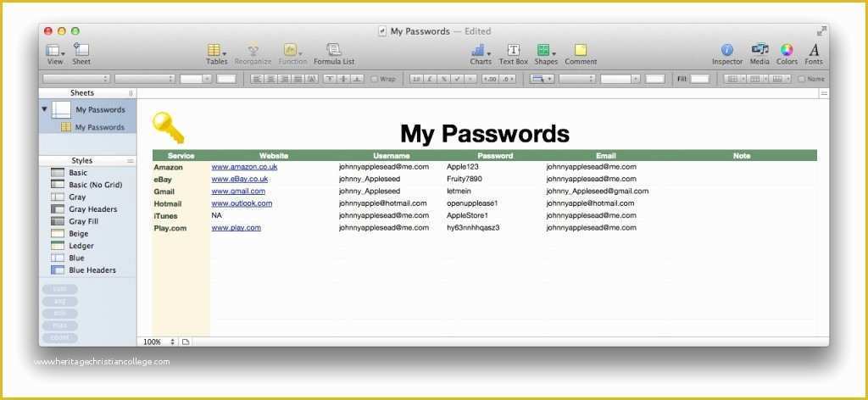Click the Charts toolbar icon
This screenshot has height=400, width=868.
point(481,54)
